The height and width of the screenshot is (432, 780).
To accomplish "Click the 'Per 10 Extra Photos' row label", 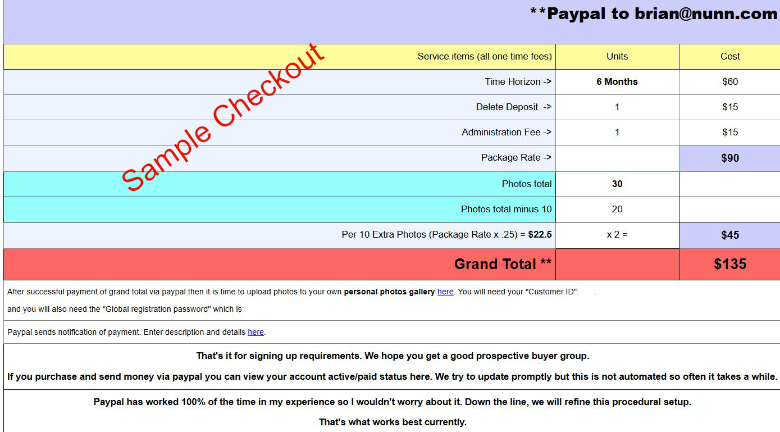I will [447, 235].
